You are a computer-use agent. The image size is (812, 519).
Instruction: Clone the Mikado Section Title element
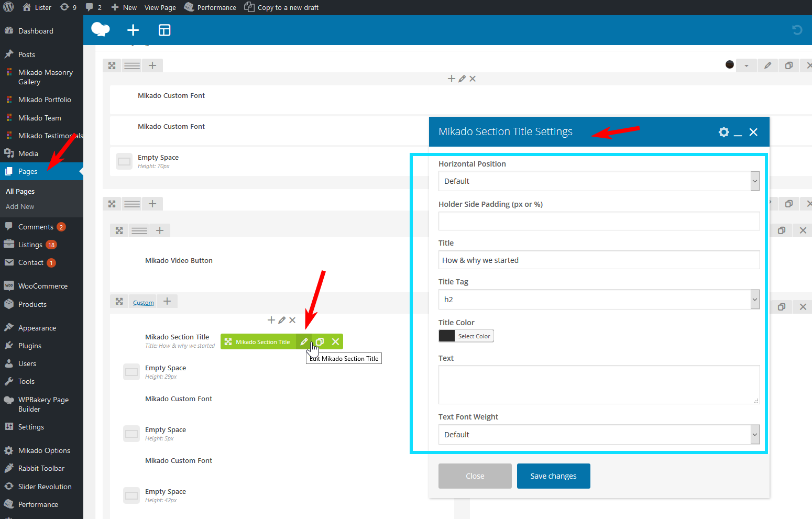coord(320,341)
